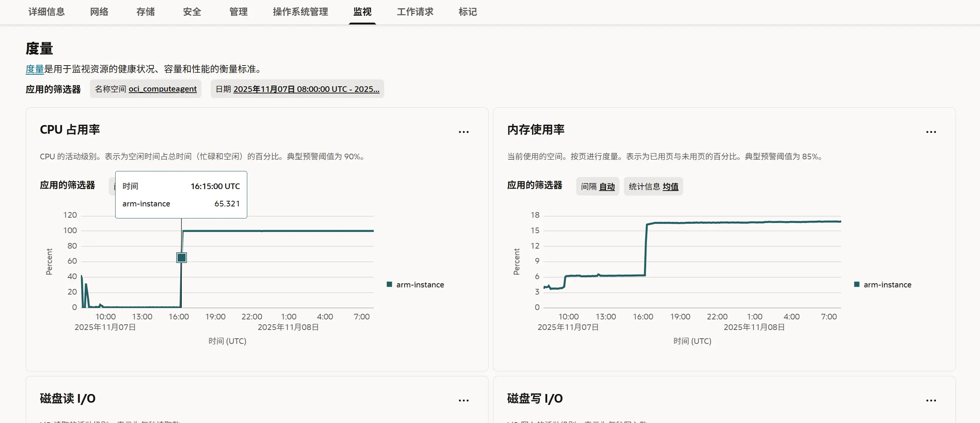Switch to 标记 tab

pos(467,12)
